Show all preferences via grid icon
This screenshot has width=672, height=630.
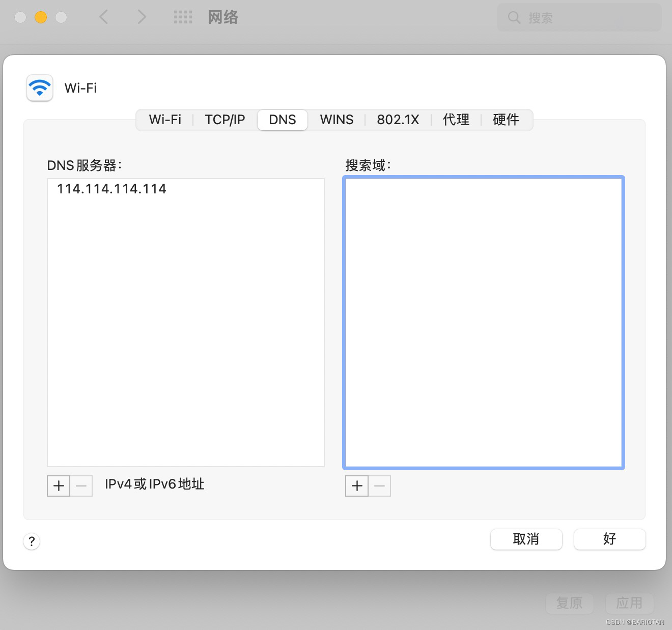(183, 17)
